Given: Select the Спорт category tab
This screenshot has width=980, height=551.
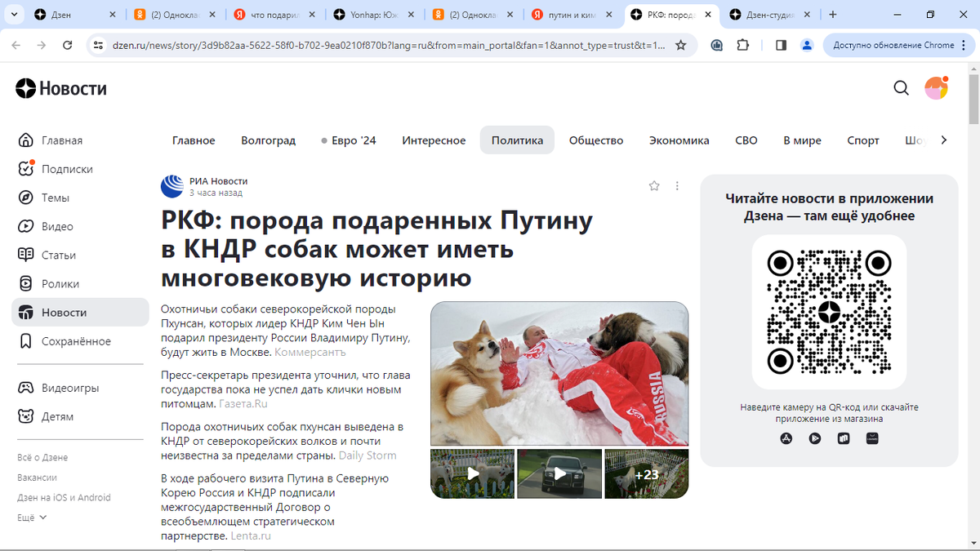Looking at the screenshot, I should (863, 140).
